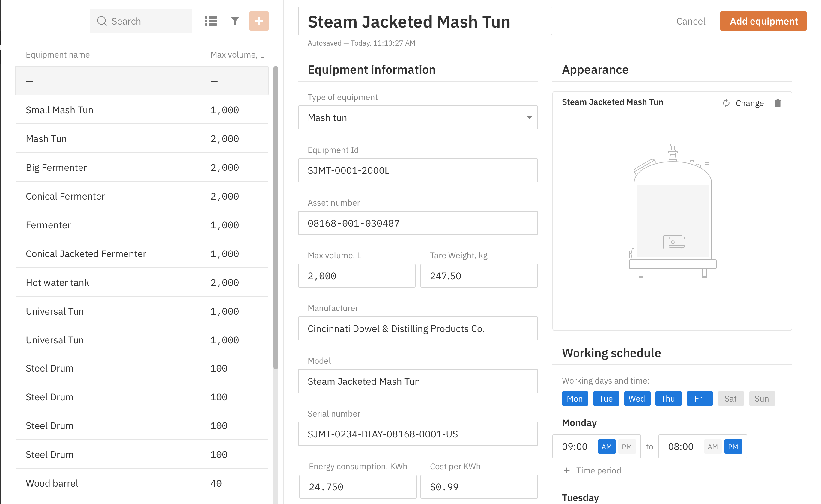Select PM for Monday end time
Screen dimensions: 821x504
pyautogui.click(x=733, y=447)
